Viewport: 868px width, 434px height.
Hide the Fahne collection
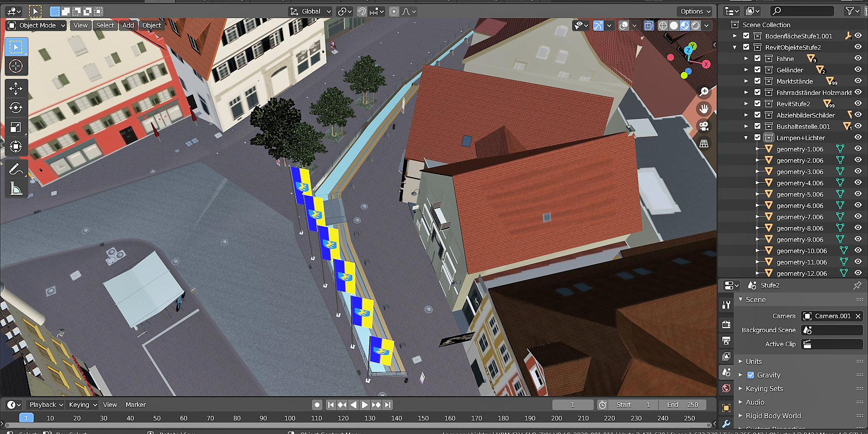point(858,58)
